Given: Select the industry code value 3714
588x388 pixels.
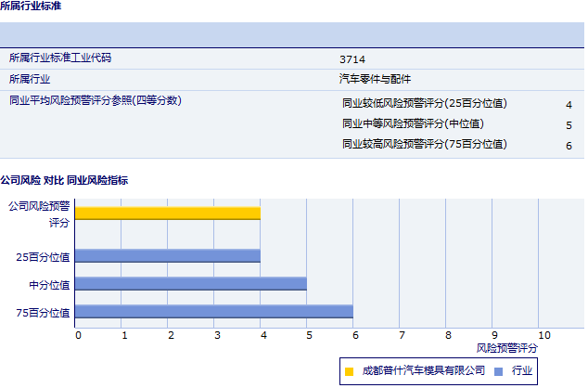Looking at the screenshot, I should coord(352,58).
